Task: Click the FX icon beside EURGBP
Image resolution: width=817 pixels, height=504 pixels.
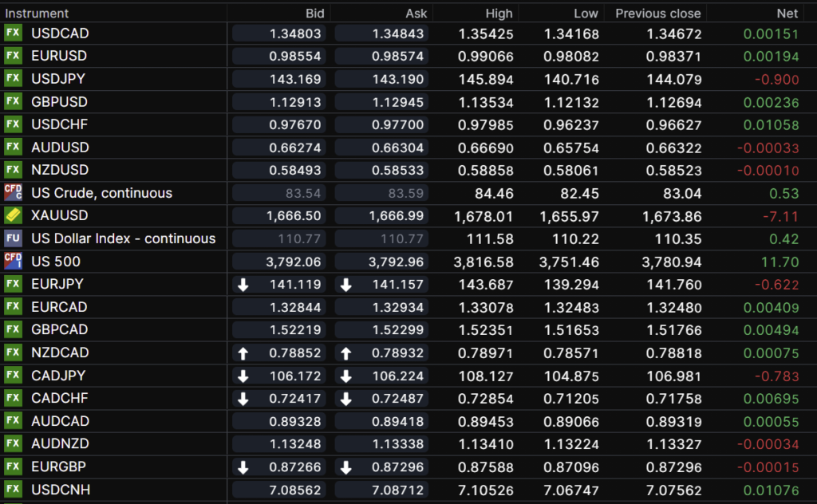Action: 13,466
